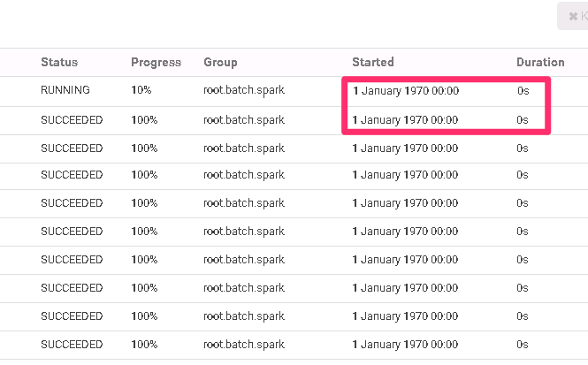Sort by the Status column header
Viewport: 588px width, 365px height.
point(59,63)
